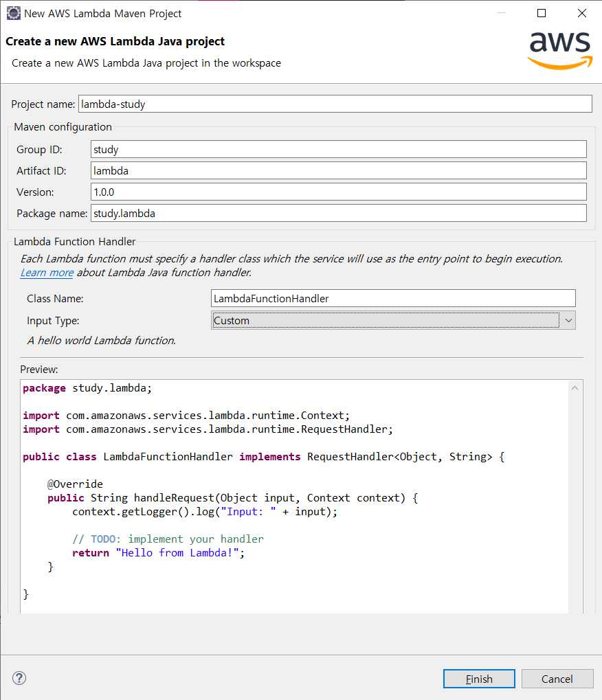The image size is (602, 700).
Task: Click the 'A hello world Lambda function.' description
Action: click(102, 340)
